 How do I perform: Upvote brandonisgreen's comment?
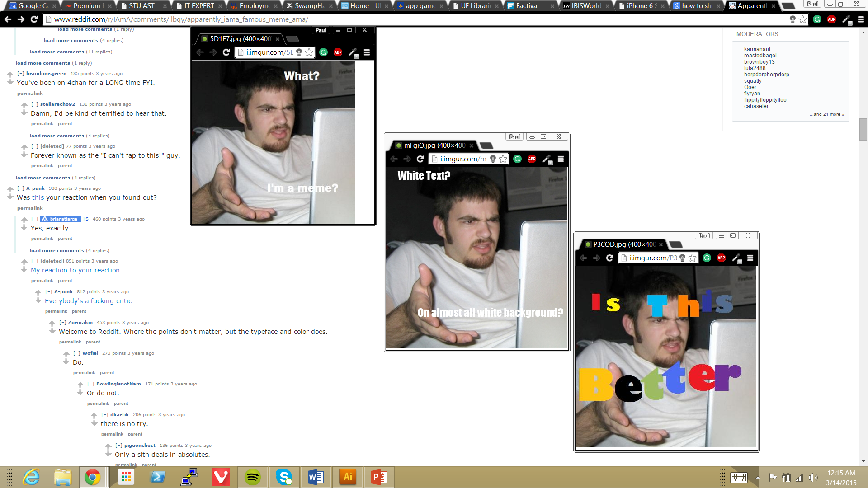[x=10, y=74]
